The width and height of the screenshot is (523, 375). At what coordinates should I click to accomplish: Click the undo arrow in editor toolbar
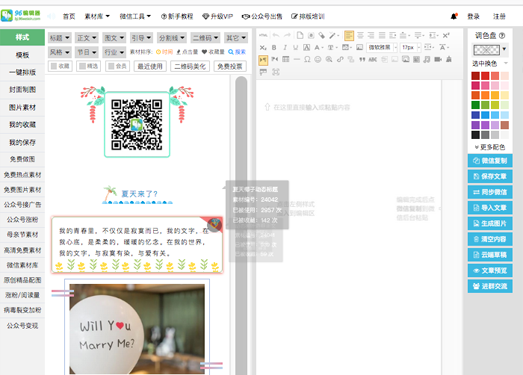click(x=276, y=35)
